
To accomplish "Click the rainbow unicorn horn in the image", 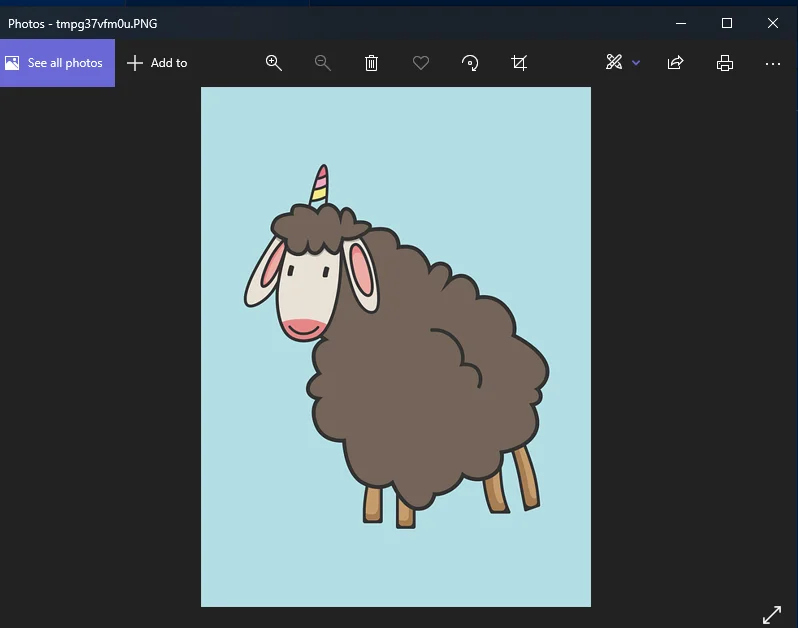I will pos(320,186).
